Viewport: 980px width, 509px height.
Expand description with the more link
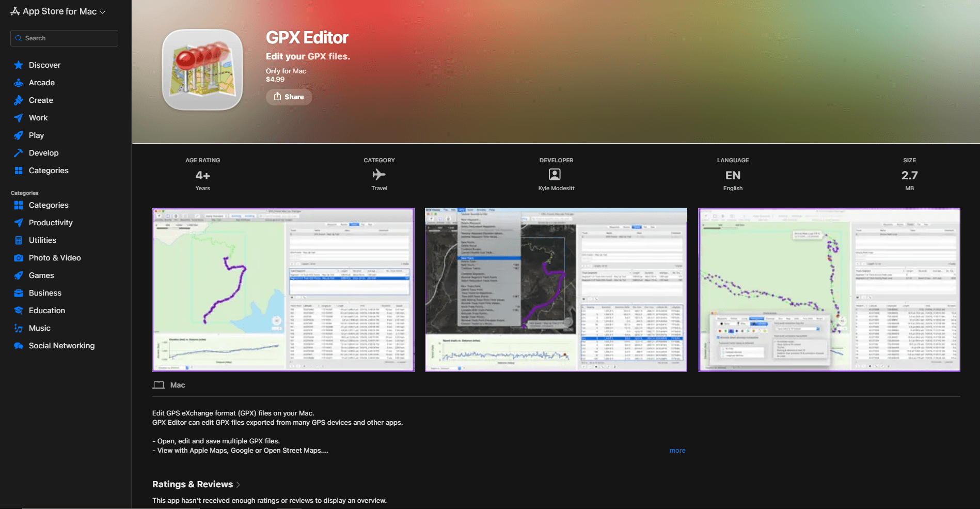click(x=677, y=451)
